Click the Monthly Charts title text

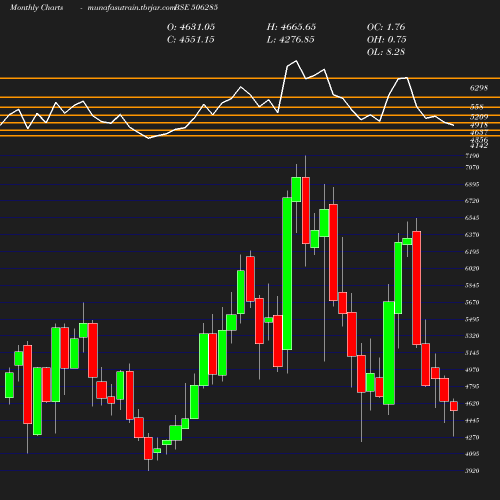pos(36,7)
